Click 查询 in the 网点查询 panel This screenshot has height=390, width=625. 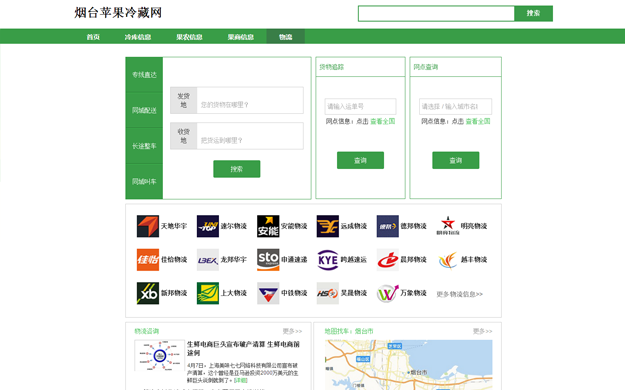click(x=456, y=160)
